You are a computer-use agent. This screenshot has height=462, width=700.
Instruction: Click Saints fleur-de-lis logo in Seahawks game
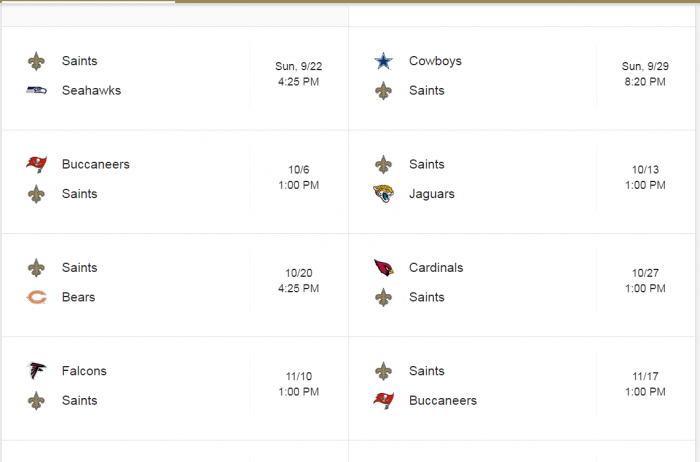[37, 61]
